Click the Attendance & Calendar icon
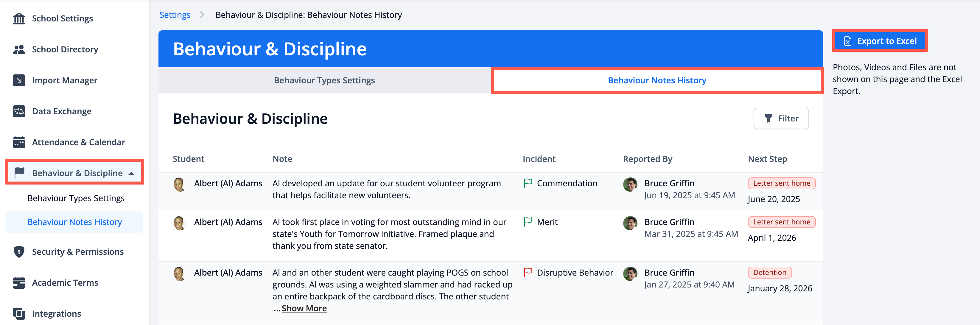 19,142
